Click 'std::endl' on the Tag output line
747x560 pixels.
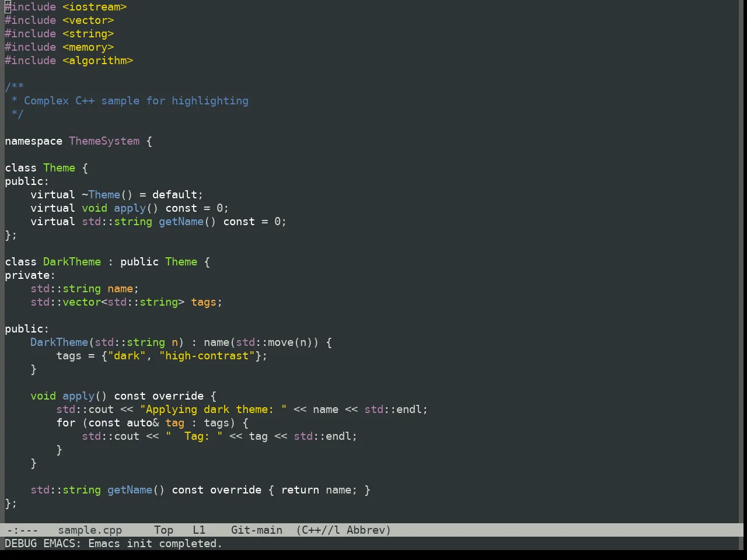323,436
